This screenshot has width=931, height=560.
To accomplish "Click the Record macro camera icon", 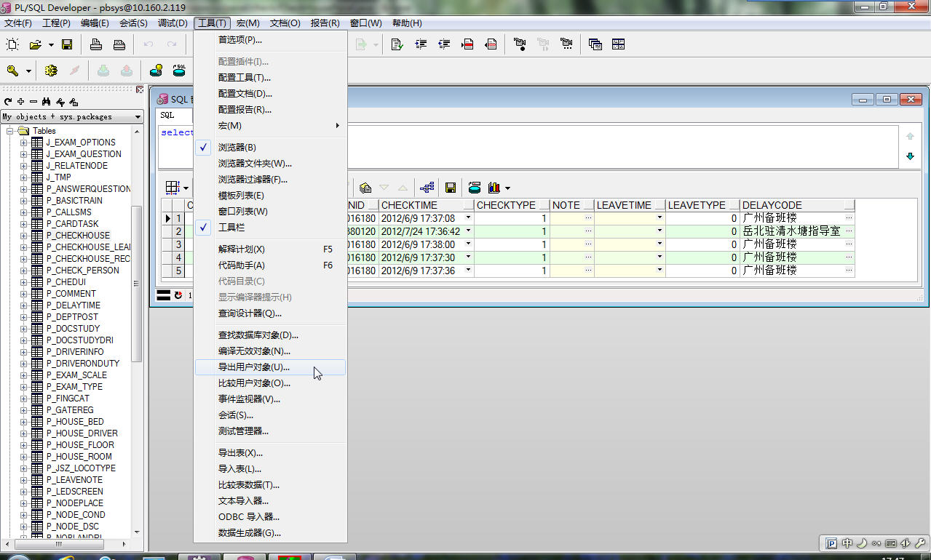I will 520,44.
